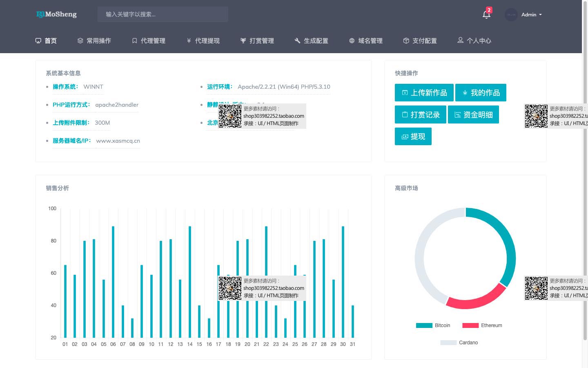
Task: Open the 代理管理 navigation menu
Action: click(149, 40)
